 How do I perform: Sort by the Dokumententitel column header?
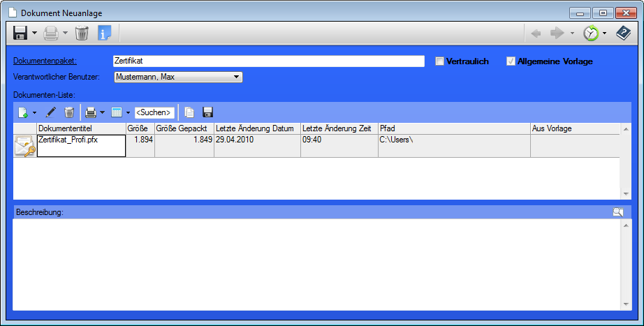tap(80, 128)
